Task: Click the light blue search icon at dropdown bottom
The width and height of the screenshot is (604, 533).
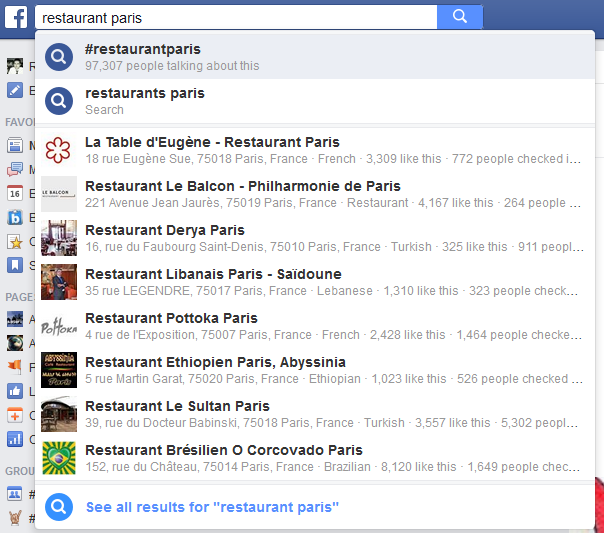Action: coord(59,507)
